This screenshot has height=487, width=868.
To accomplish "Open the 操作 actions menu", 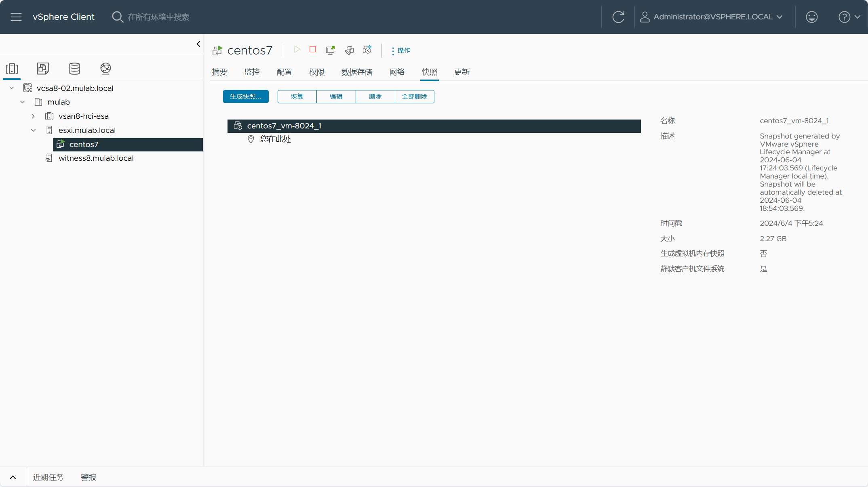I will pos(401,50).
